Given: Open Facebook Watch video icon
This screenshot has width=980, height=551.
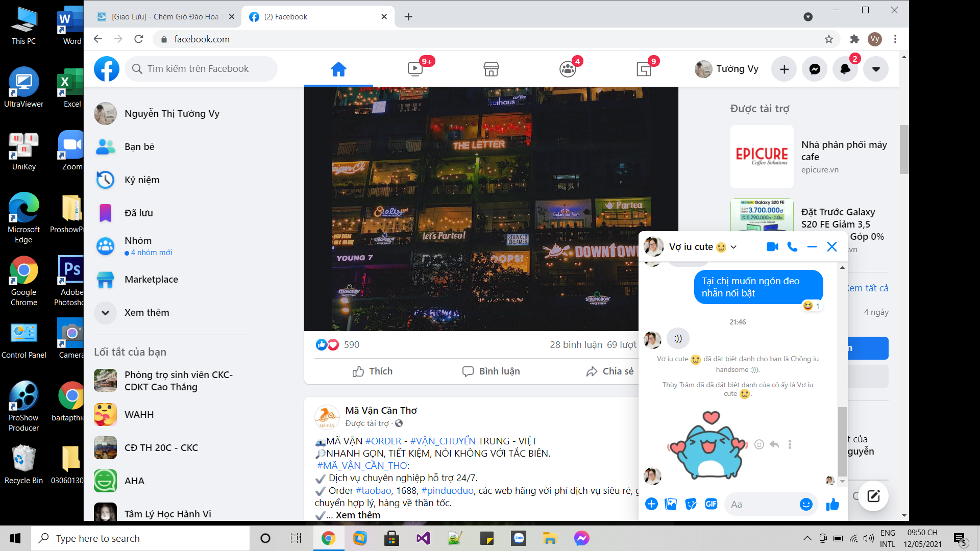Looking at the screenshot, I should (x=415, y=69).
